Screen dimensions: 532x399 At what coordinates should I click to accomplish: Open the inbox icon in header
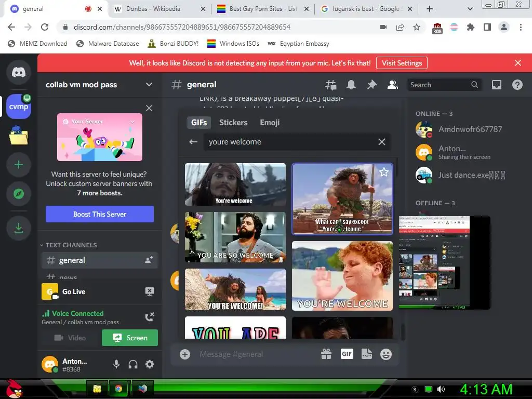click(497, 85)
